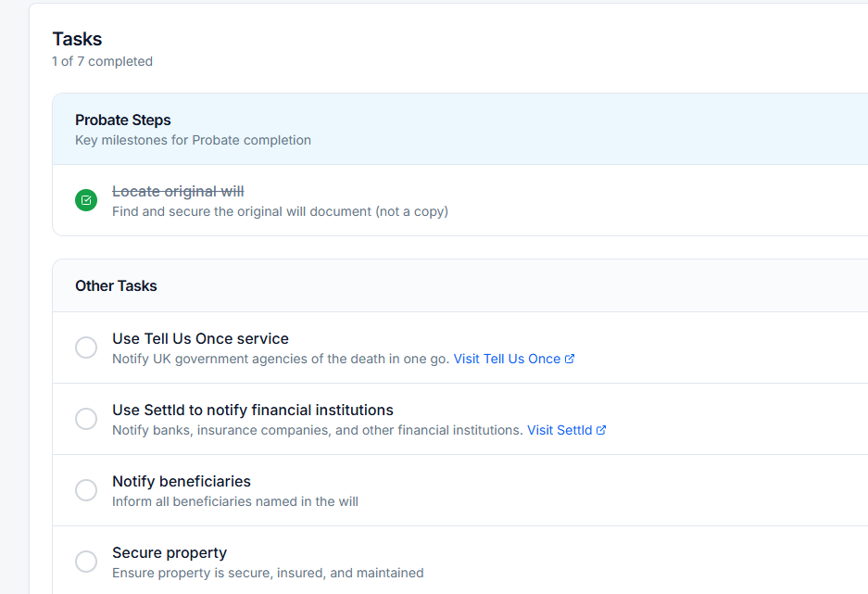Select the struck-through Locate original will title
This screenshot has height=594, width=868.
(178, 191)
